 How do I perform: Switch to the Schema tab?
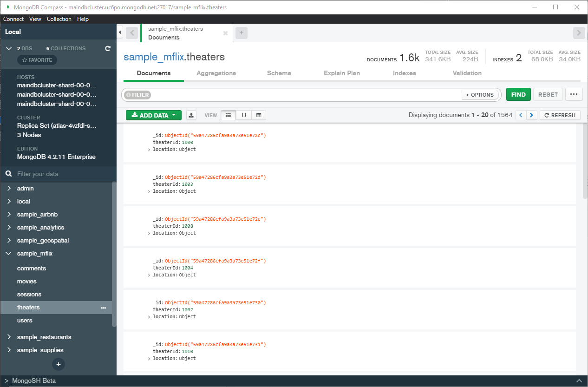tap(279, 73)
